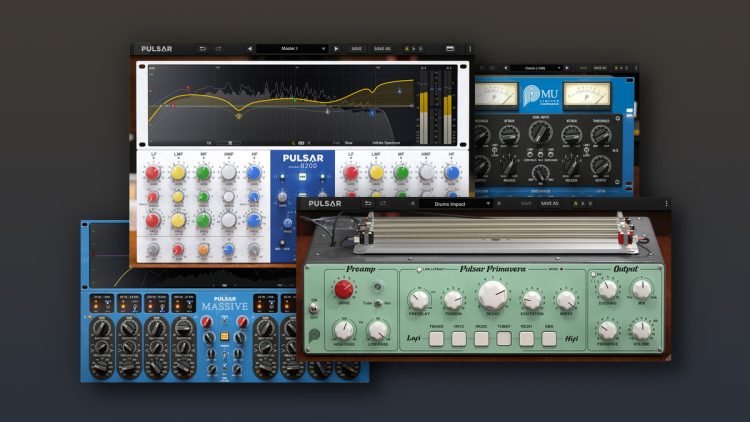Click the Ducking knob in Output
This screenshot has height=422, width=750.
(607, 289)
